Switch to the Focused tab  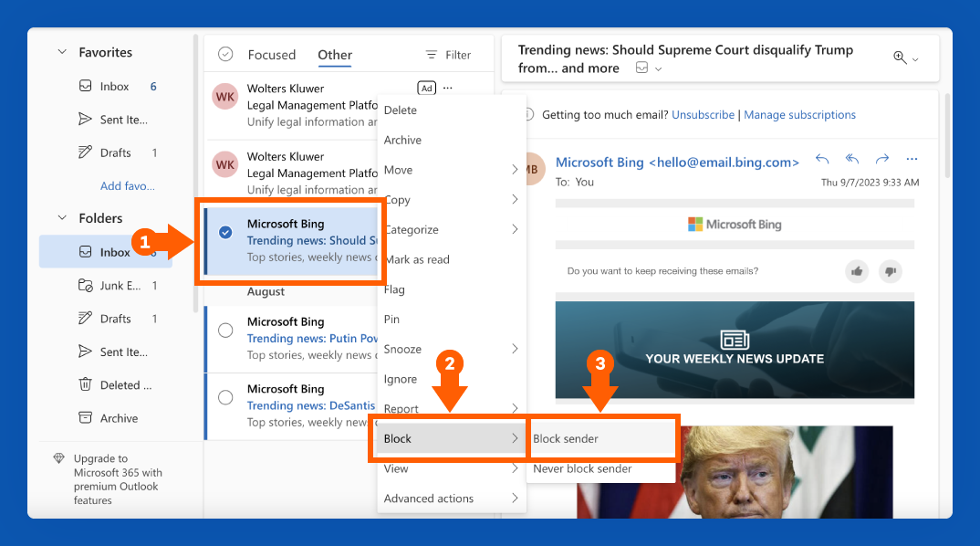(272, 55)
